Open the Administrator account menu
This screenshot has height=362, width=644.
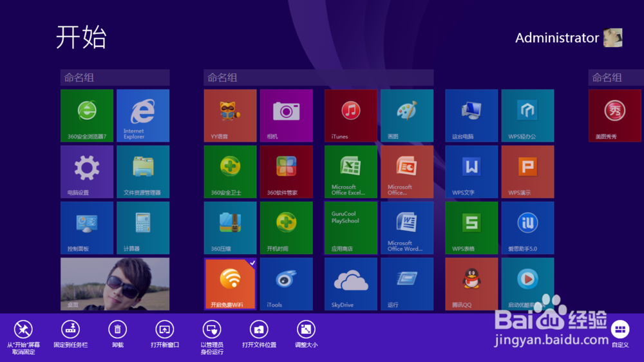[569, 38]
